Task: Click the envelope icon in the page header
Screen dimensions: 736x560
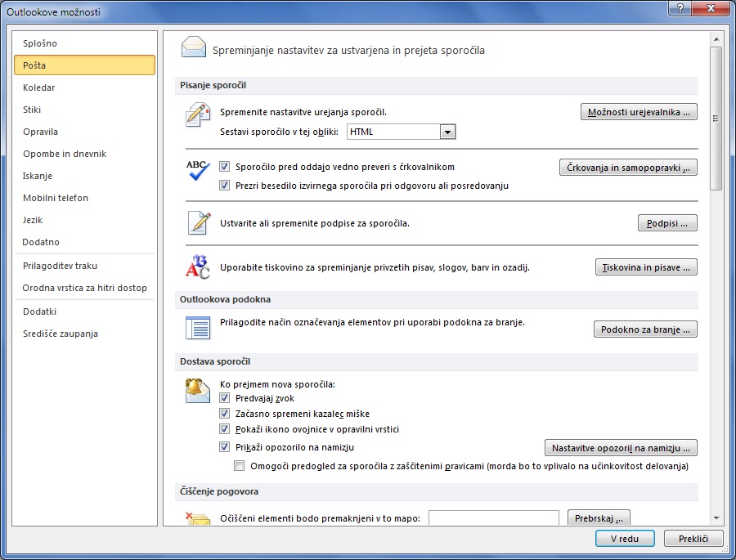Action: pos(193,47)
